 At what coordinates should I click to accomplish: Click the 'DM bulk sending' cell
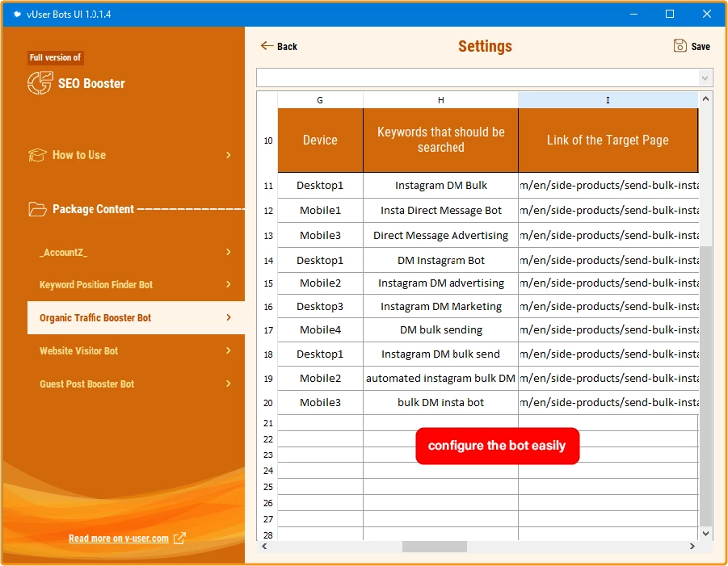(440, 330)
